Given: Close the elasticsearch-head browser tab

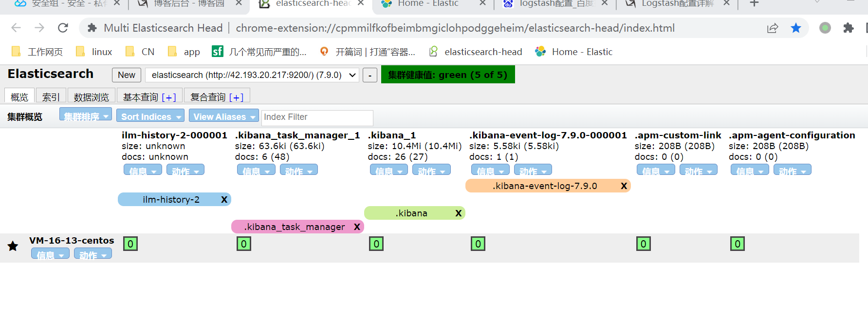Looking at the screenshot, I should pos(361,3).
